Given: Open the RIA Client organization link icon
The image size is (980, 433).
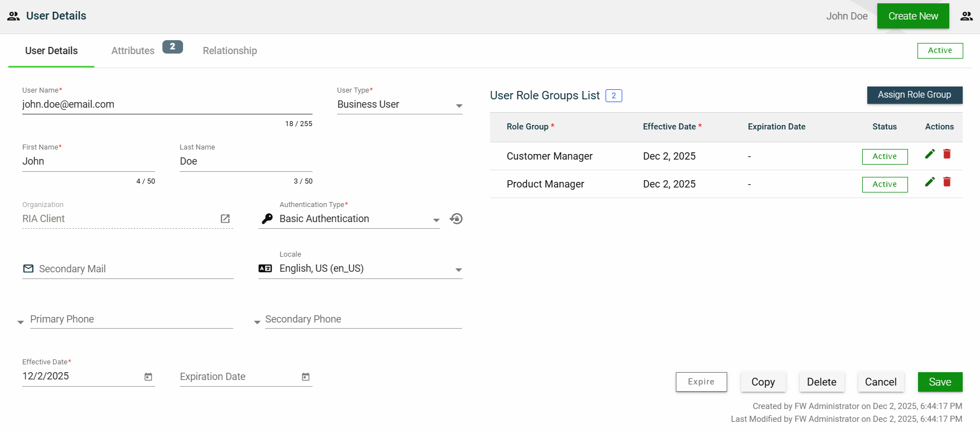Looking at the screenshot, I should [x=225, y=219].
